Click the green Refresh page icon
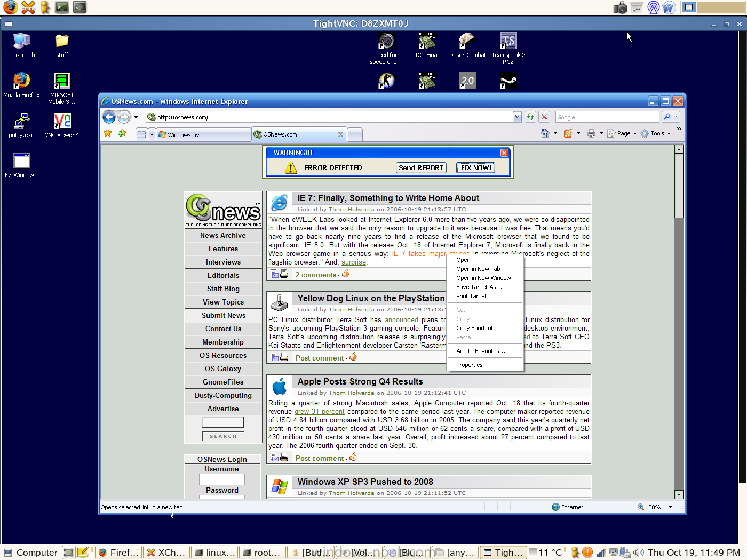The height and width of the screenshot is (560, 747). coord(530,117)
